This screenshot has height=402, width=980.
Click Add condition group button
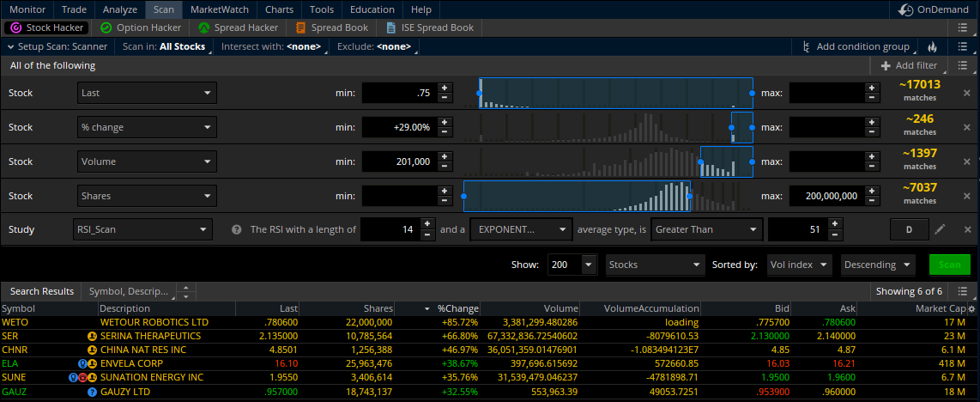point(856,47)
